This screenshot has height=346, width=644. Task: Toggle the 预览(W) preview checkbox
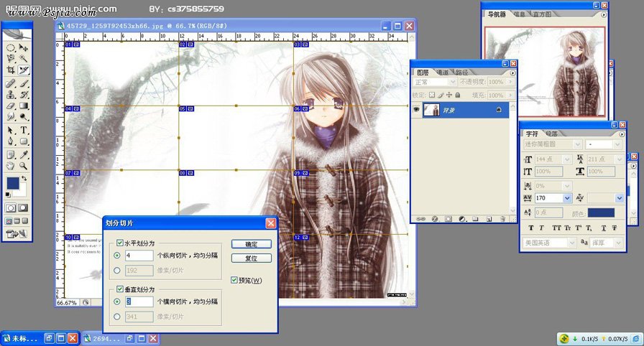(x=234, y=280)
